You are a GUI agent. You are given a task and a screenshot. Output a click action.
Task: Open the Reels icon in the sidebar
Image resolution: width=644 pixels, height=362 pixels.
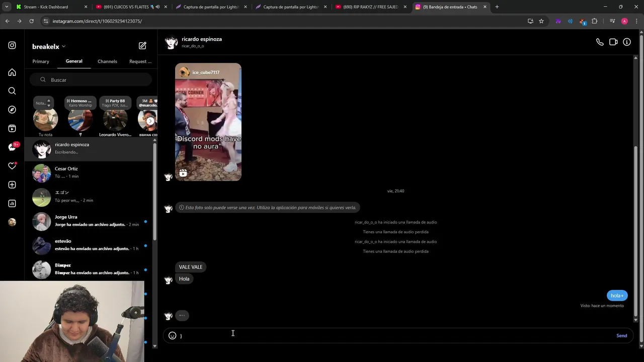point(12,128)
